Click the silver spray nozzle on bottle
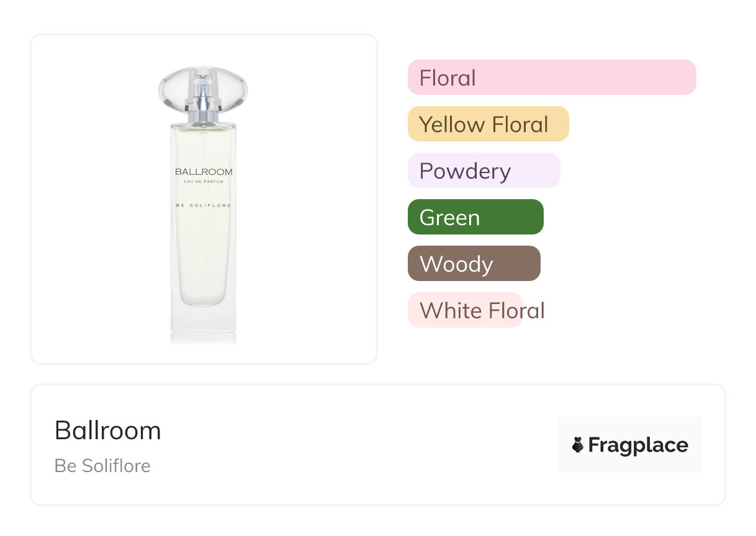756x536 pixels. (x=203, y=83)
